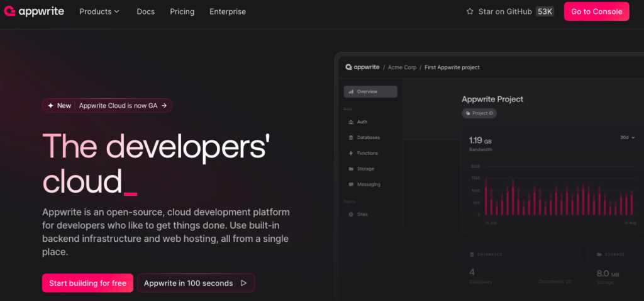Click the 8.0 MB storage value

(x=608, y=273)
